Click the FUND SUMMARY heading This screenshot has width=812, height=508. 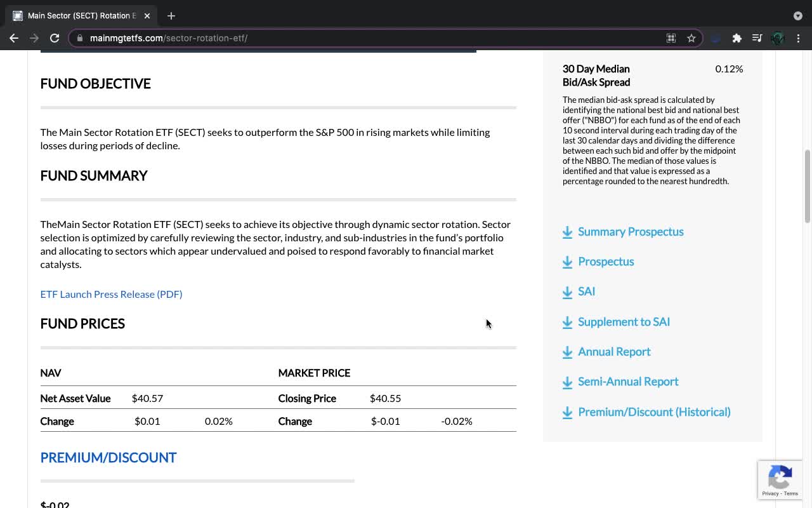point(94,176)
